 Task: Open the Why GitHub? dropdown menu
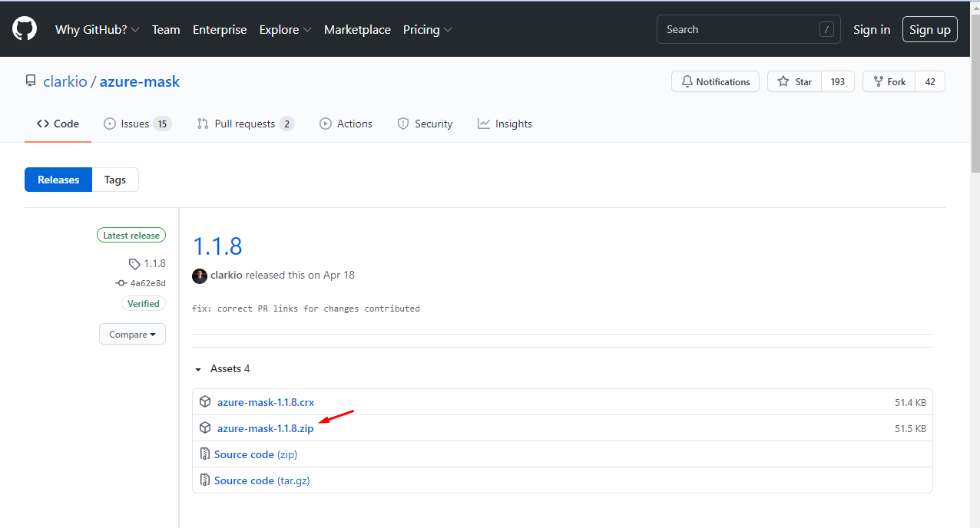pyautogui.click(x=98, y=30)
